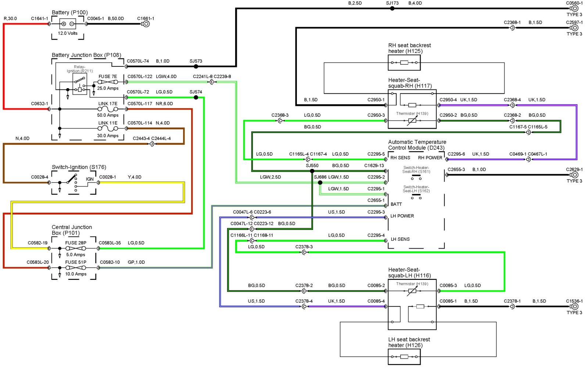Click the Automatic Temperature Control Module (D243) label
588x368 pixels.
[417, 145]
